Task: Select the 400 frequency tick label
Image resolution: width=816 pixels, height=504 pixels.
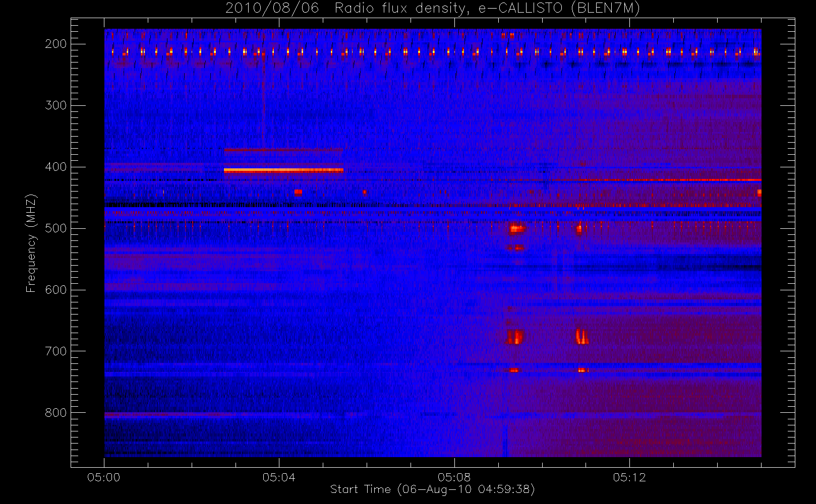Action: tap(56, 167)
